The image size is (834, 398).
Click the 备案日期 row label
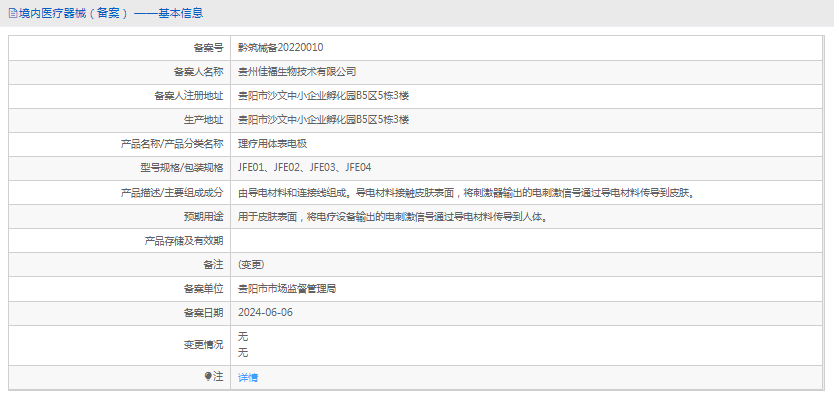pos(203,313)
